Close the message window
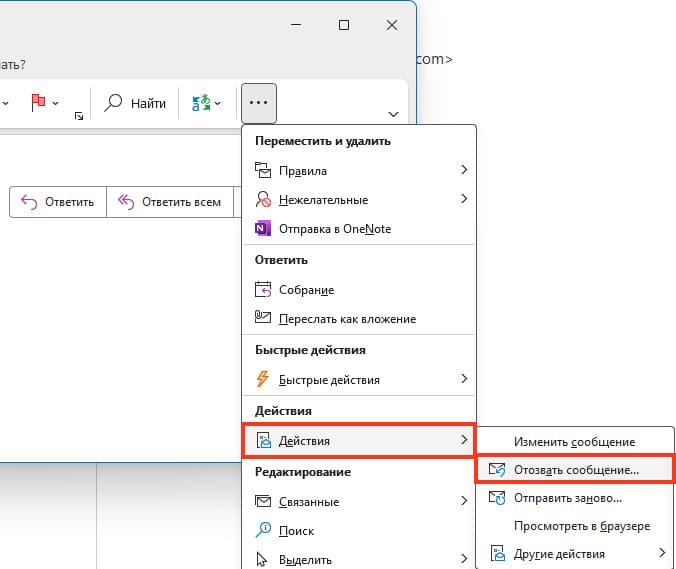This screenshot has height=569, width=676. pos(392,25)
